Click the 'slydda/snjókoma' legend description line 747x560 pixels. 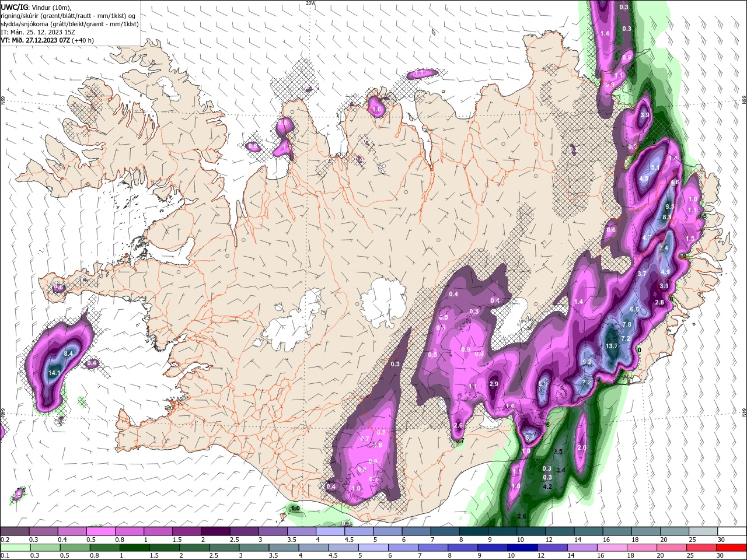coord(69,24)
